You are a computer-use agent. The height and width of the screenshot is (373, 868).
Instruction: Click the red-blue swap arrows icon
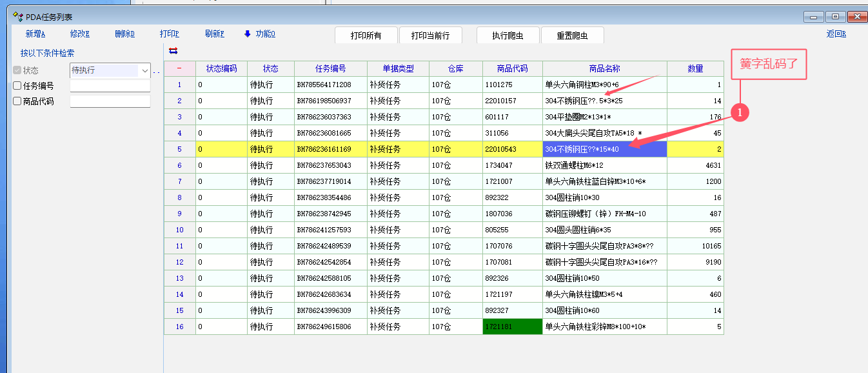[x=173, y=51]
